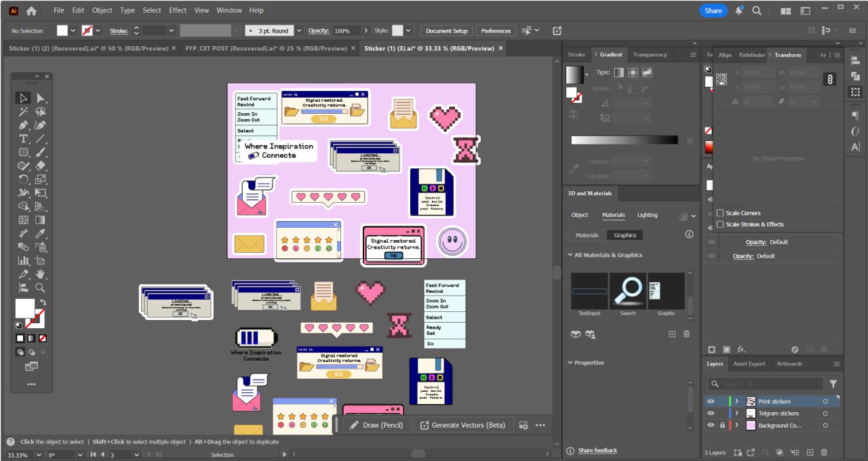868x461 pixels.
Task: Select the Magic Wand tool
Action: (24, 112)
